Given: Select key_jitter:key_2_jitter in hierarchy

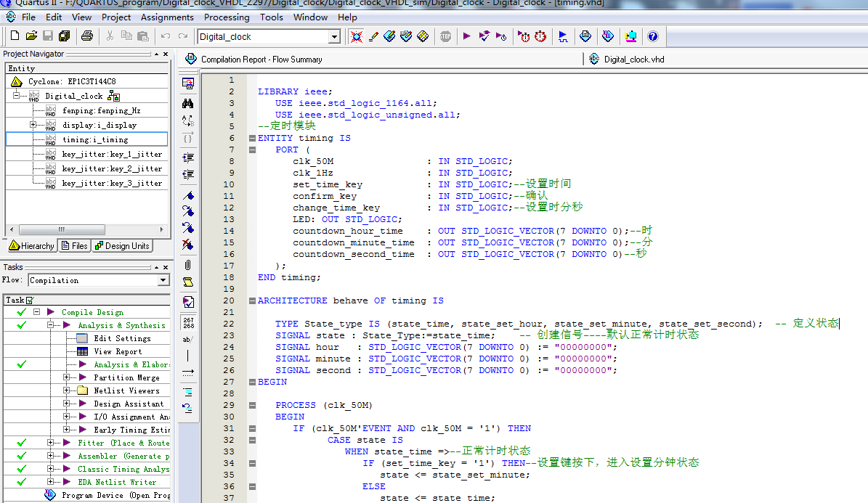Looking at the screenshot, I should point(112,168).
